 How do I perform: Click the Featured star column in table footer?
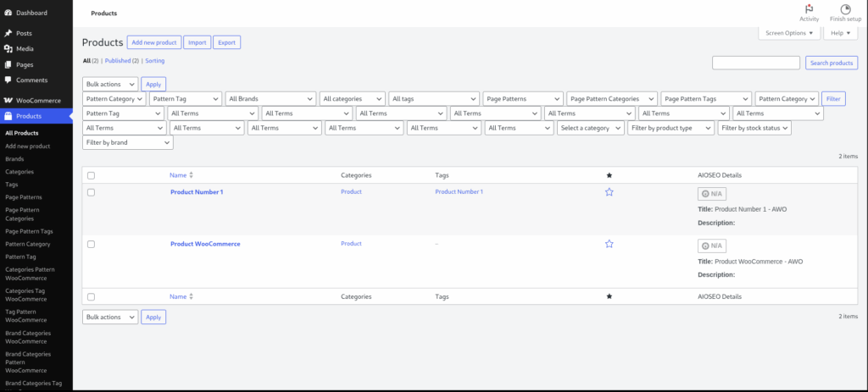pyautogui.click(x=609, y=296)
